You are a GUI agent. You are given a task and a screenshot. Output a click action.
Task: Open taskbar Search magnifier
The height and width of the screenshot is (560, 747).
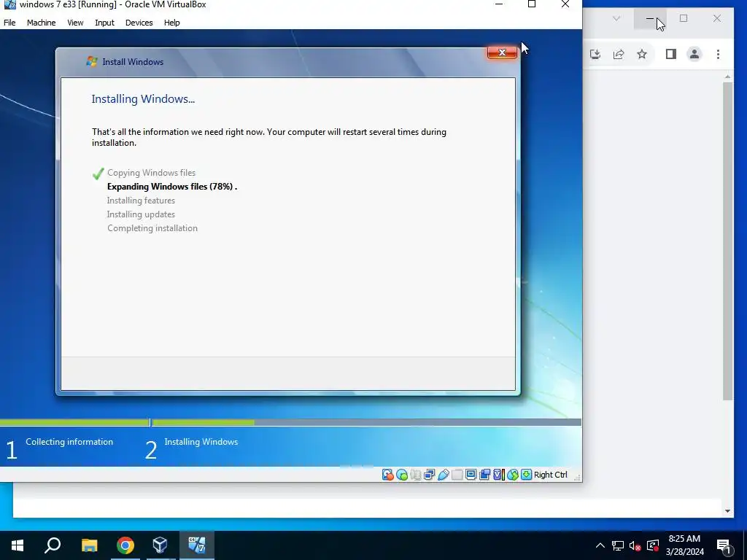pyautogui.click(x=53, y=545)
